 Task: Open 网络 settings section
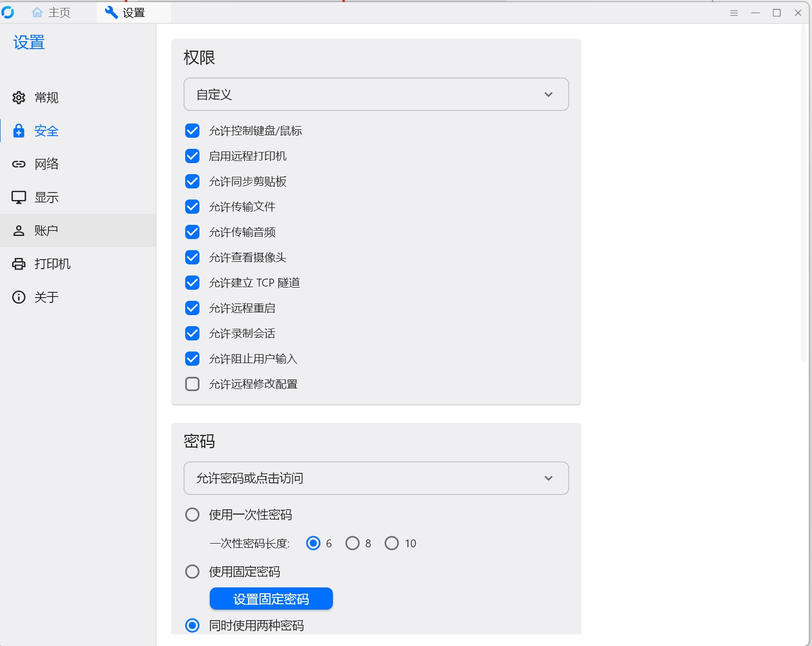pos(78,164)
